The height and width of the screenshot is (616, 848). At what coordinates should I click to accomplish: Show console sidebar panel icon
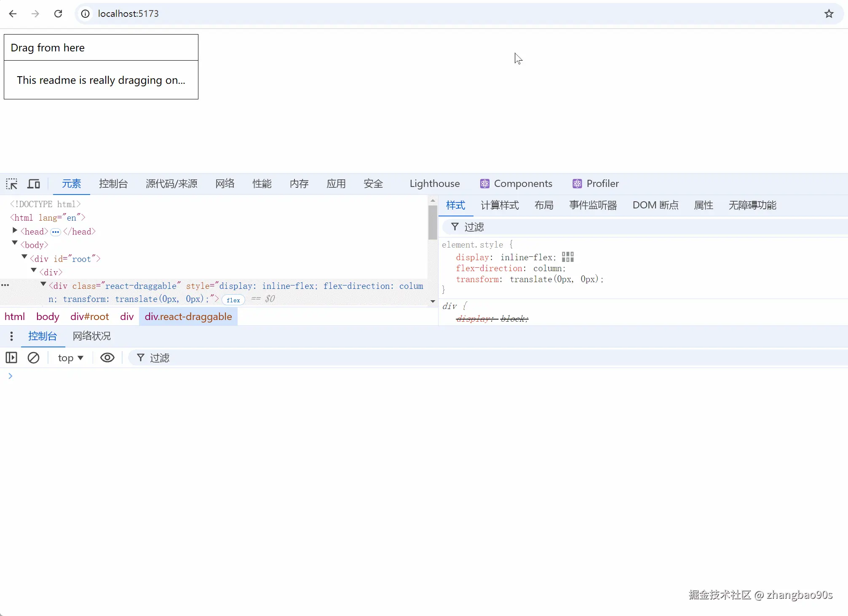(x=11, y=357)
